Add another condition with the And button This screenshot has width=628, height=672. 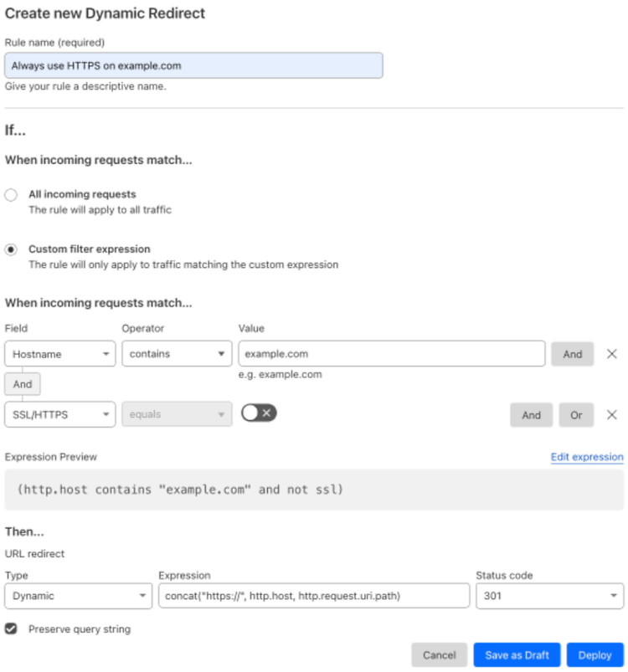tap(573, 354)
